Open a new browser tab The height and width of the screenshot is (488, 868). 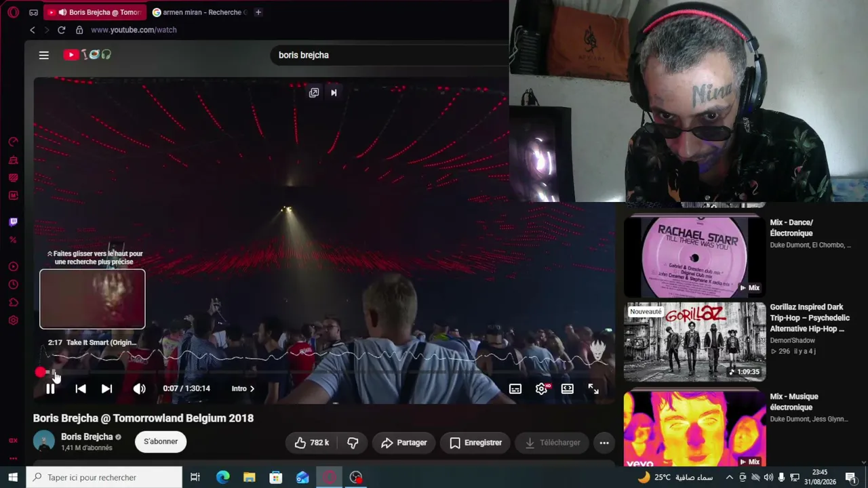258,12
